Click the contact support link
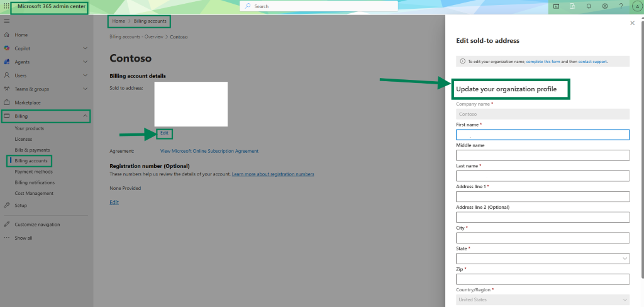Image resolution: width=644 pixels, height=307 pixels. tap(592, 61)
